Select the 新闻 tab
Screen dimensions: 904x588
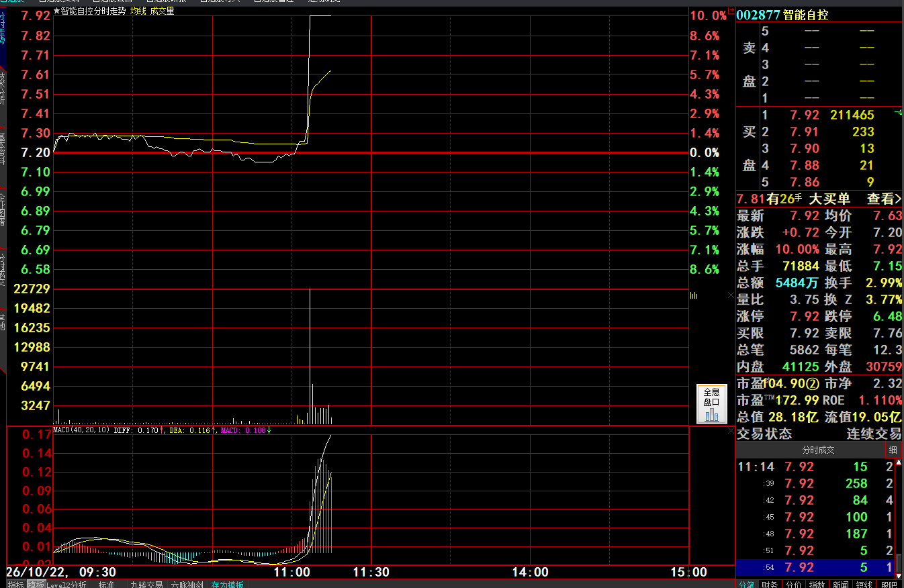841,584
